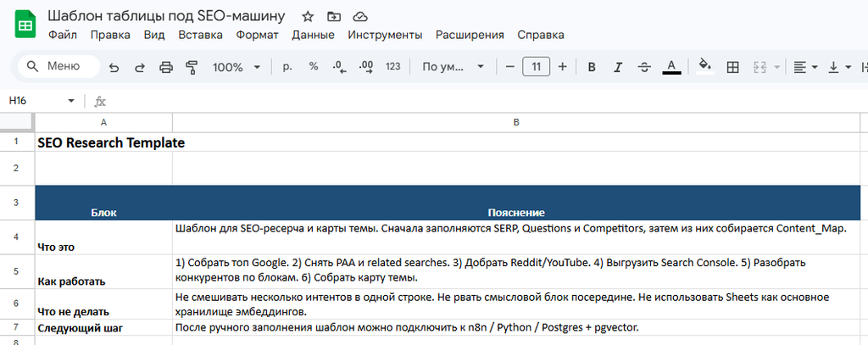
Task: Select the Как работать cell
Action: tap(103, 271)
